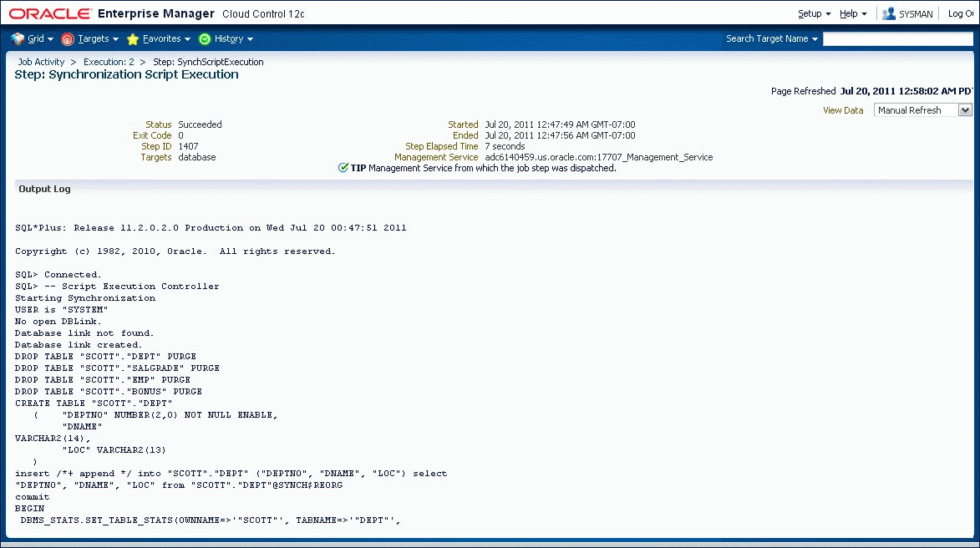This screenshot has height=548, width=980.
Task: Open the Setup menu
Action: 814,13
